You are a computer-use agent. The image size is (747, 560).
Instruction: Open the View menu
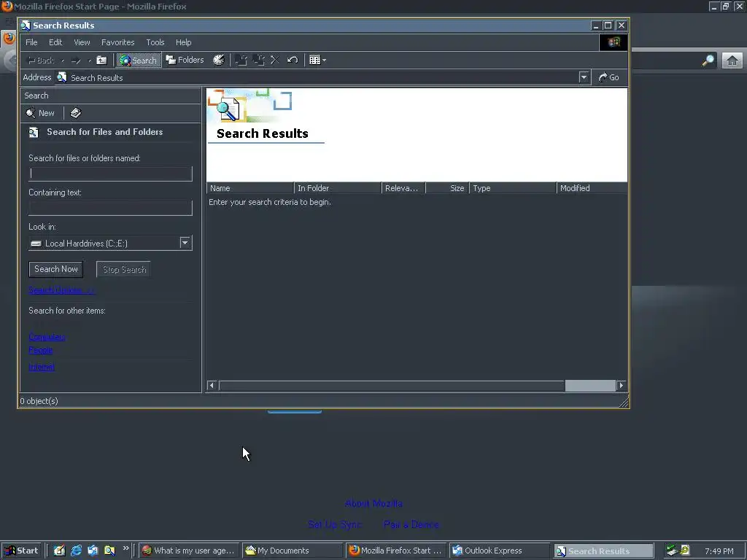click(x=82, y=42)
